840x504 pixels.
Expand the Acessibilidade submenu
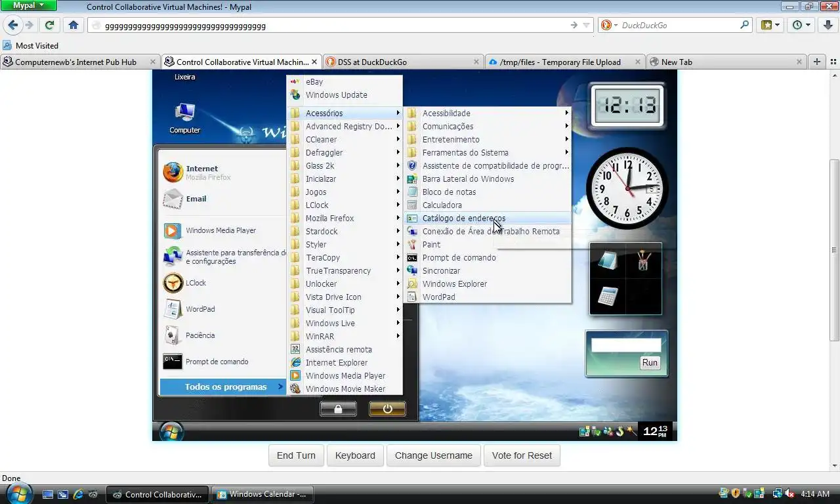click(488, 113)
